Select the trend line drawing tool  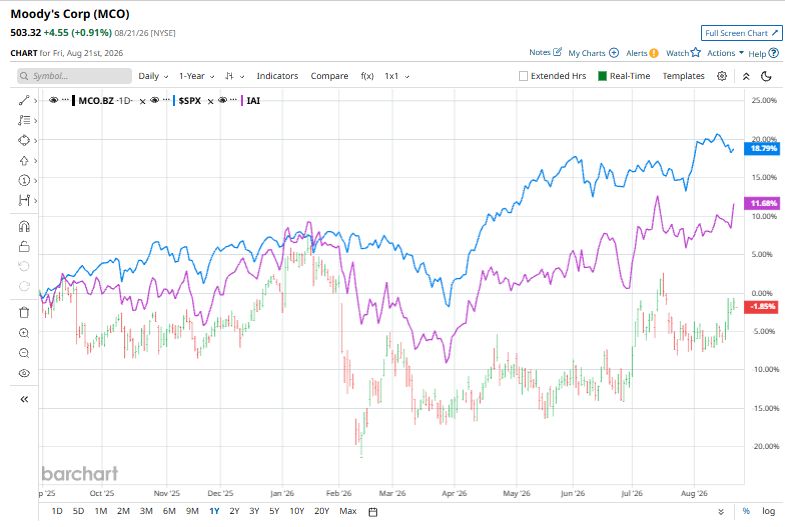click(x=24, y=101)
